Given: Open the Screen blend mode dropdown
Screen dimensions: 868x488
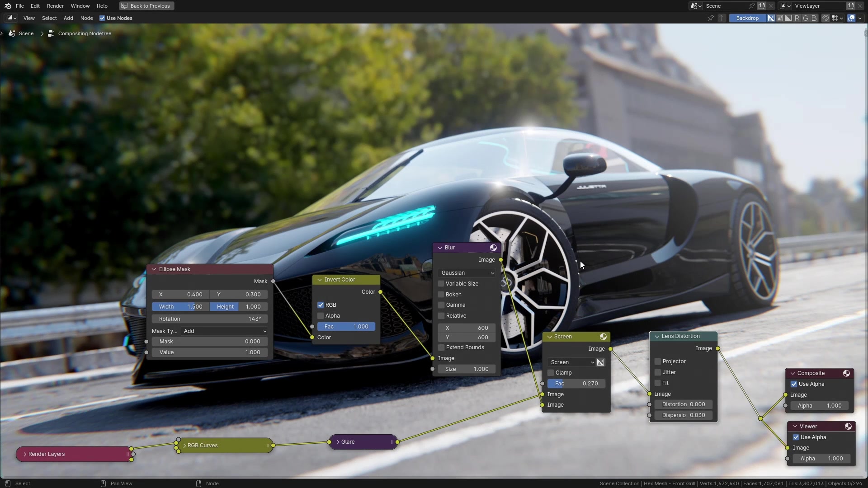Looking at the screenshot, I should pyautogui.click(x=572, y=362).
